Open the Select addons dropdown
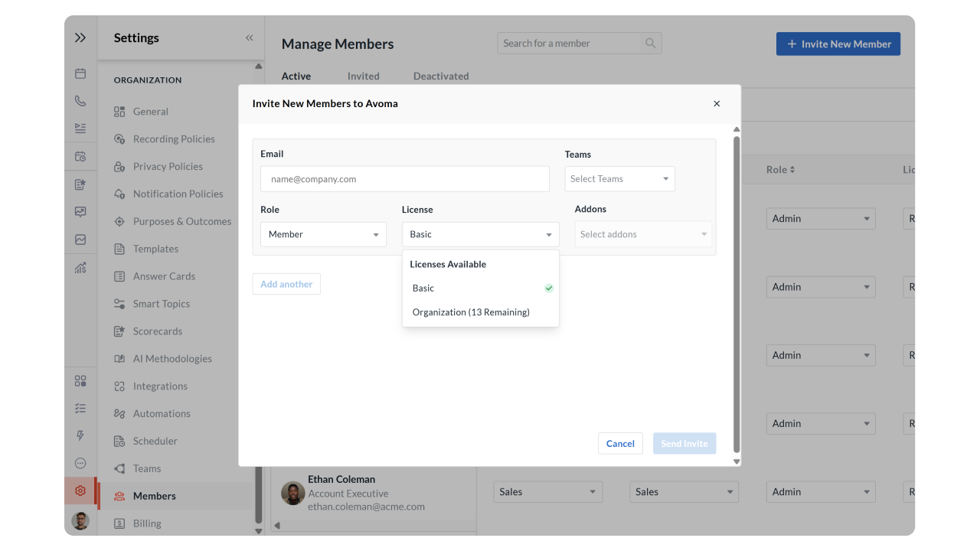980x551 pixels. coord(643,234)
